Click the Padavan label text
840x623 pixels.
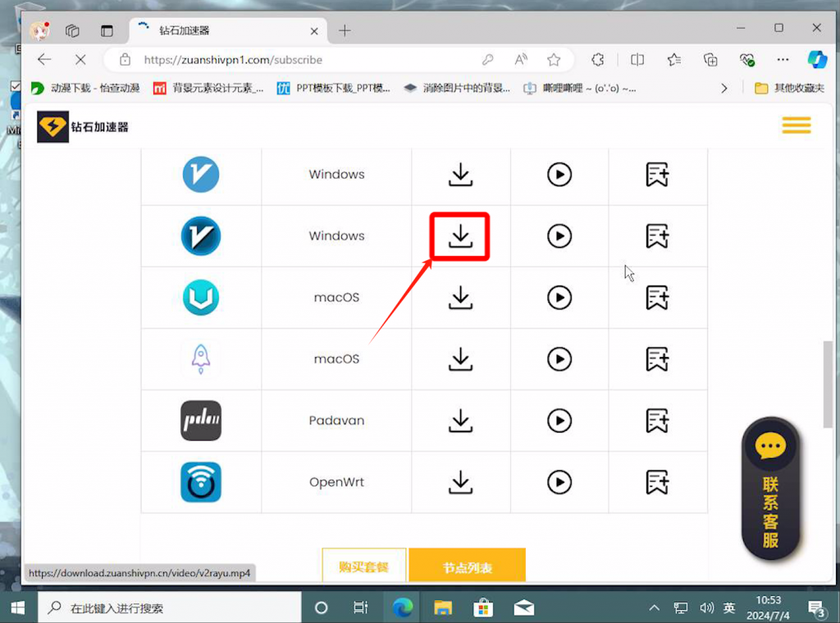point(336,421)
